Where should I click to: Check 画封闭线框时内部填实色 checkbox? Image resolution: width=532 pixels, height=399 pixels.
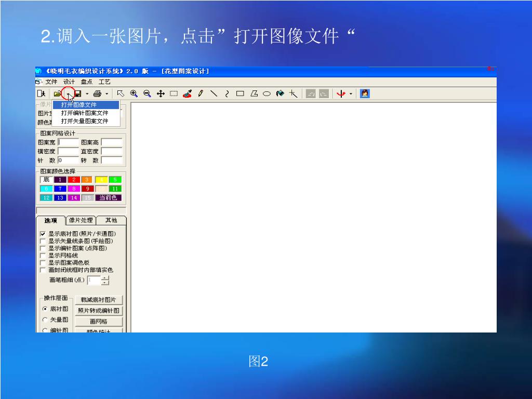tap(43, 270)
